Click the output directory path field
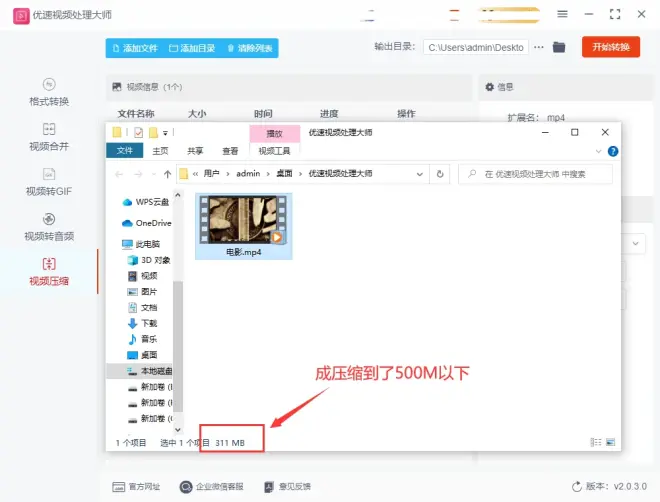This screenshot has height=502, width=660. coord(476,48)
